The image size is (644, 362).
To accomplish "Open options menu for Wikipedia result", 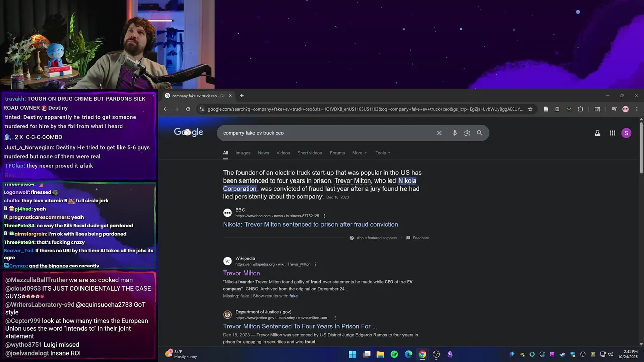I will click(x=315, y=264).
